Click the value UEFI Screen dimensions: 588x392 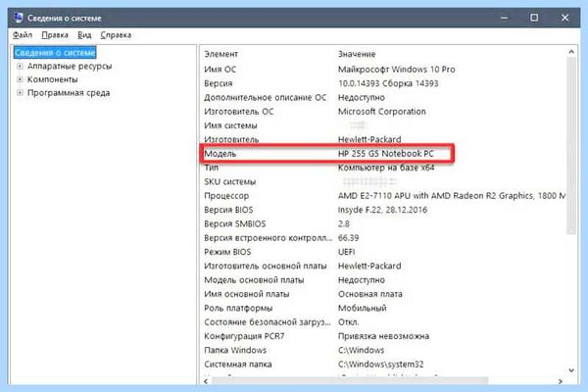(x=347, y=252)
